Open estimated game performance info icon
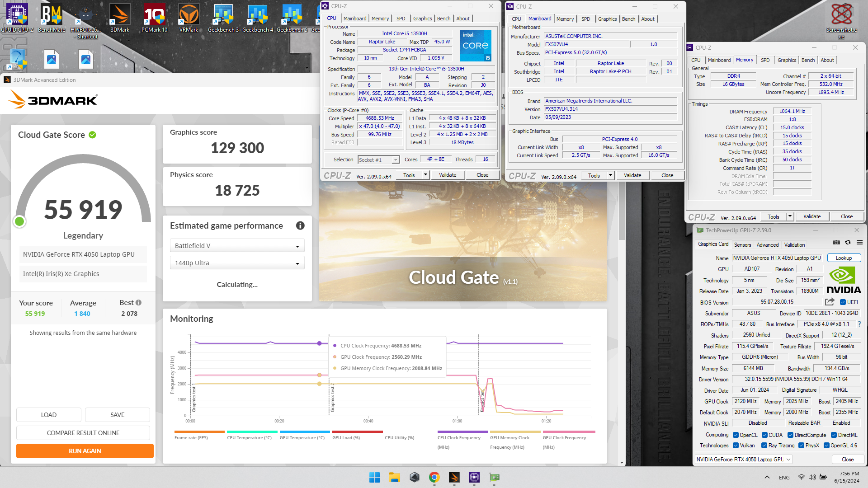 [300, 225]
